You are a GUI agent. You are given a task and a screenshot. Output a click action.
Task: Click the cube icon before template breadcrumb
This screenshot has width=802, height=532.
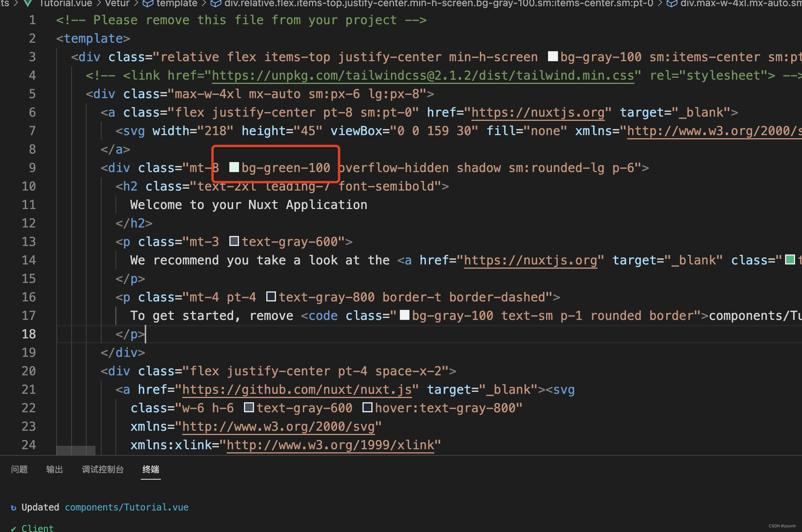tap(148, 4)
